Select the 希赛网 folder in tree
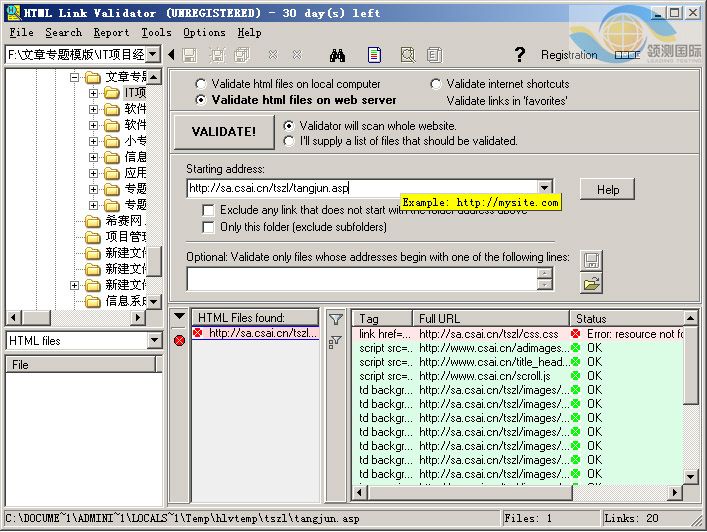Viewport: 707px width, 532px height. tap(123, 221)
